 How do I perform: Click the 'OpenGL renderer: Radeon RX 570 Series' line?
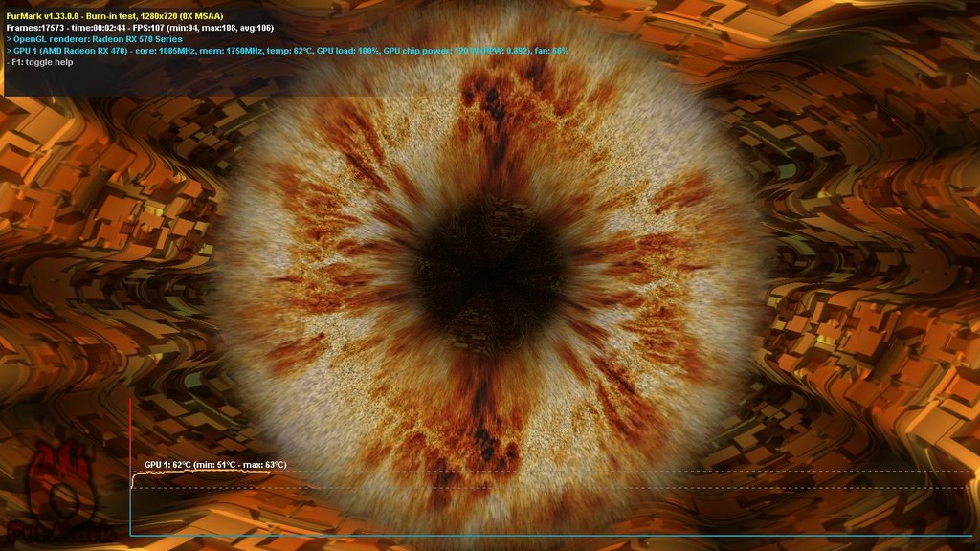click(95, 39)
